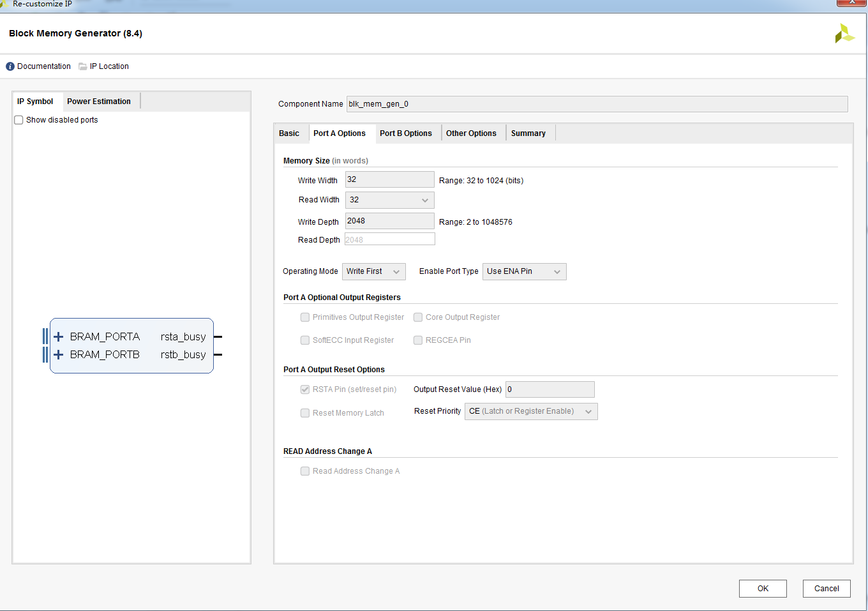Click the Read Depth field
The width and height of the screenshot is (868, 611).
click(390, 239)
